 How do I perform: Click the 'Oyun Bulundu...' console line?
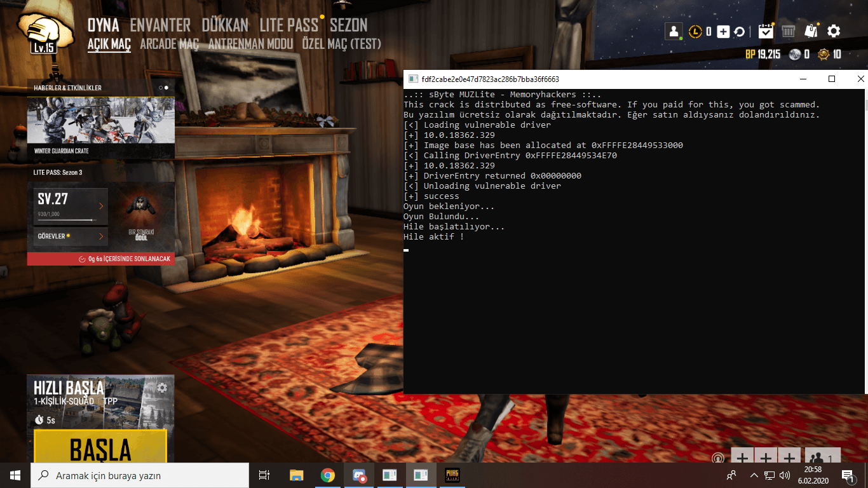441,217
